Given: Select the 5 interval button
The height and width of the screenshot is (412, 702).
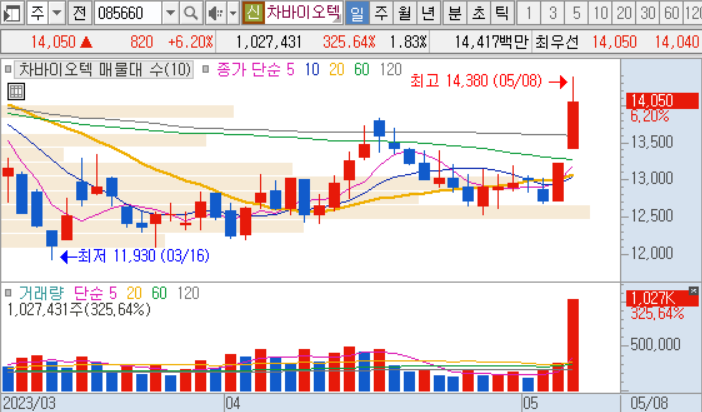Looking at the screenshot, I should tap(576, 13).
